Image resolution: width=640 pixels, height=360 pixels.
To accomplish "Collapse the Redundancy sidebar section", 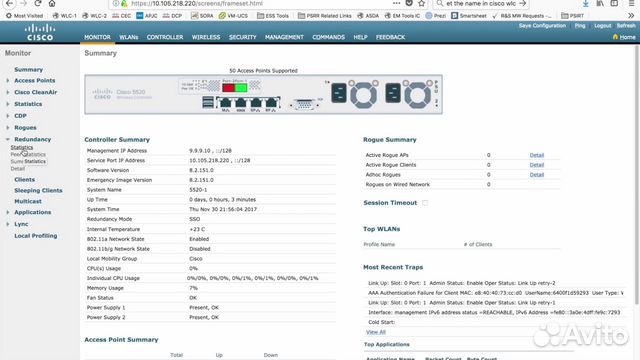I will (x=7, y=139).
